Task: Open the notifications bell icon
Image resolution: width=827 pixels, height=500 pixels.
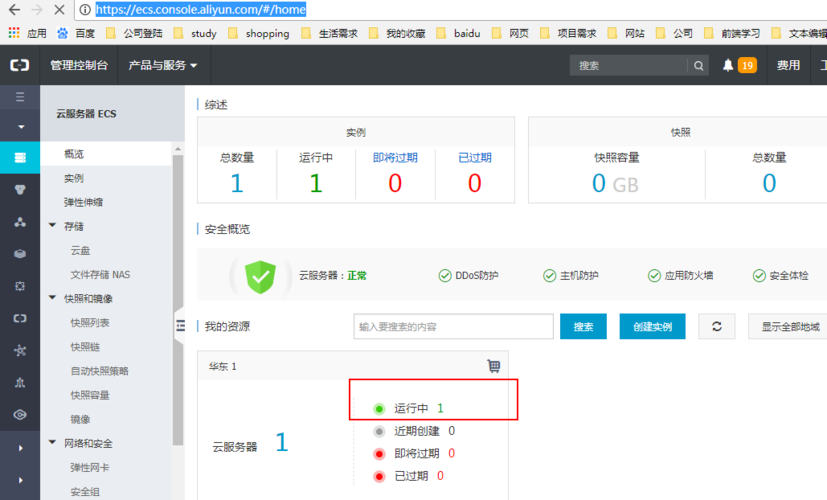Action: click(728, 65)
